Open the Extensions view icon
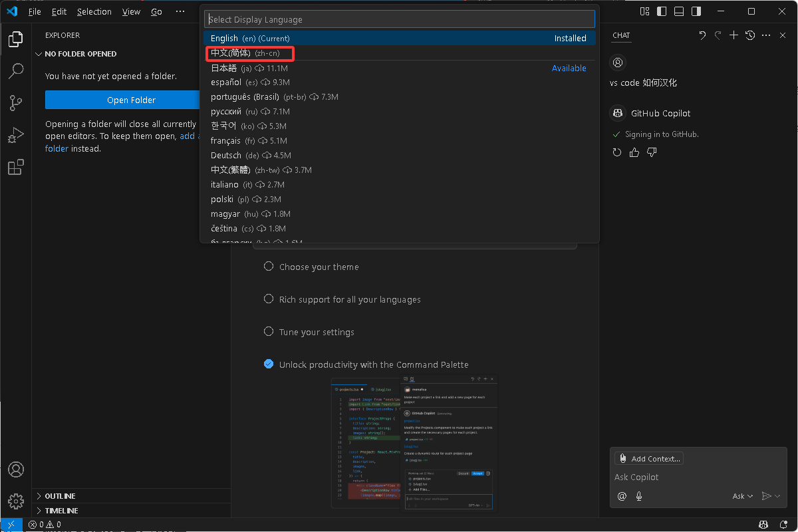Image resolution: width=798 pixels, height=532 pixels. point(16,167)
